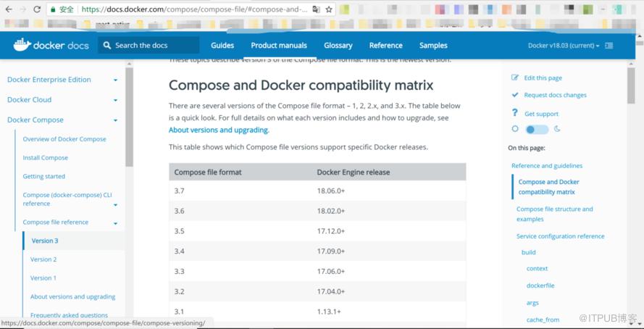Open Install Compose in sidebar
This screenshot has height=329, width=644.
pyautogui.click(x=45, y=158)
